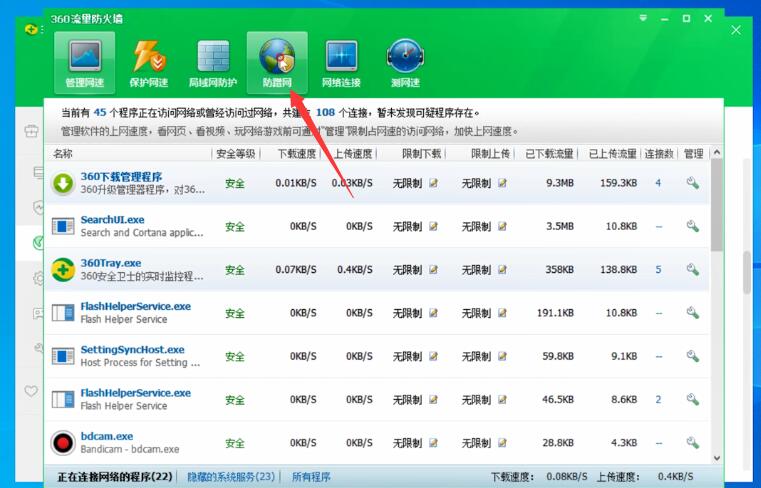761x488 pixels.
Task: Click the 358KB downloaded traffic value
Action: coord(559,269)
